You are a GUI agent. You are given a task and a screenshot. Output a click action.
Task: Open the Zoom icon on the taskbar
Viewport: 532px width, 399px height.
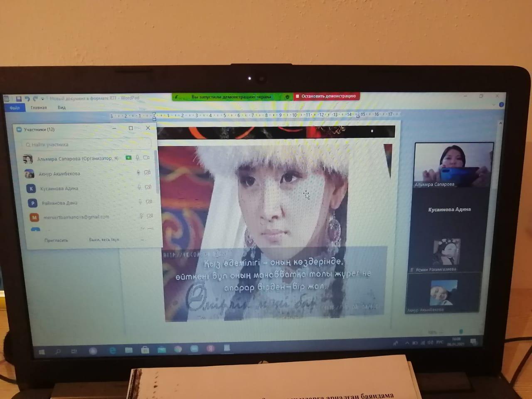coord(194,349)
